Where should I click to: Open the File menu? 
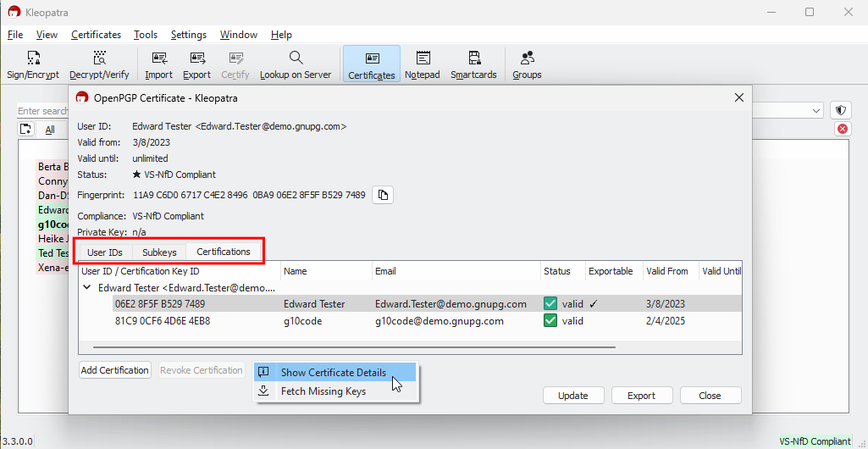coord(15,35)
